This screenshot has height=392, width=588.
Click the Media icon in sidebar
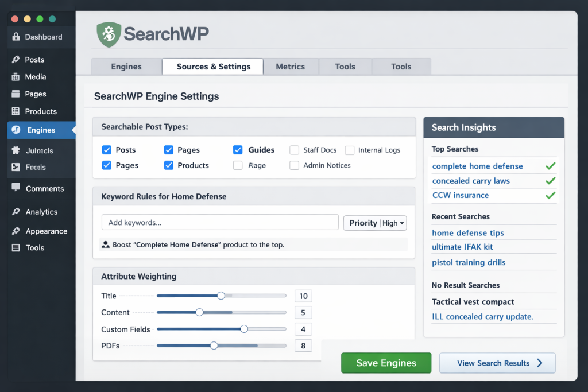point(15,77)
